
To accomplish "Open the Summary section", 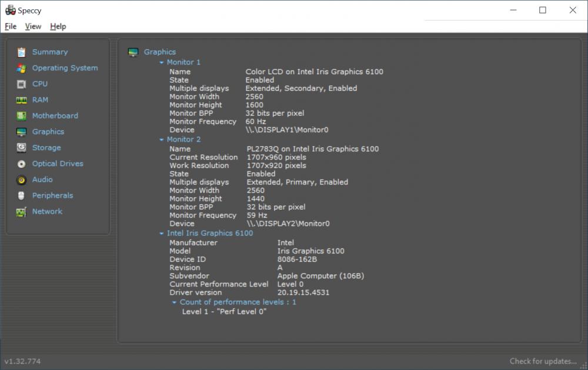I will pos(50,52).
